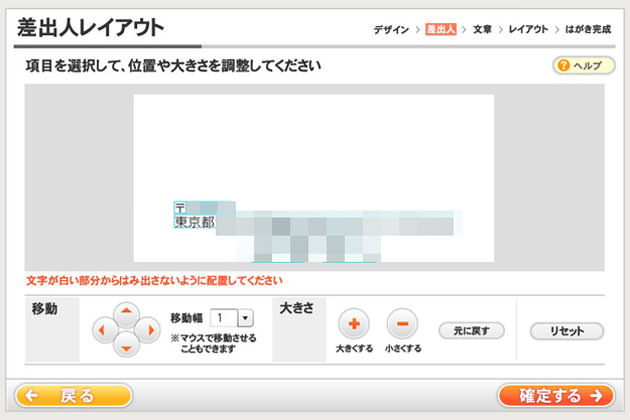
Task: Click the 元に戻す button
Action: (471, 331)
